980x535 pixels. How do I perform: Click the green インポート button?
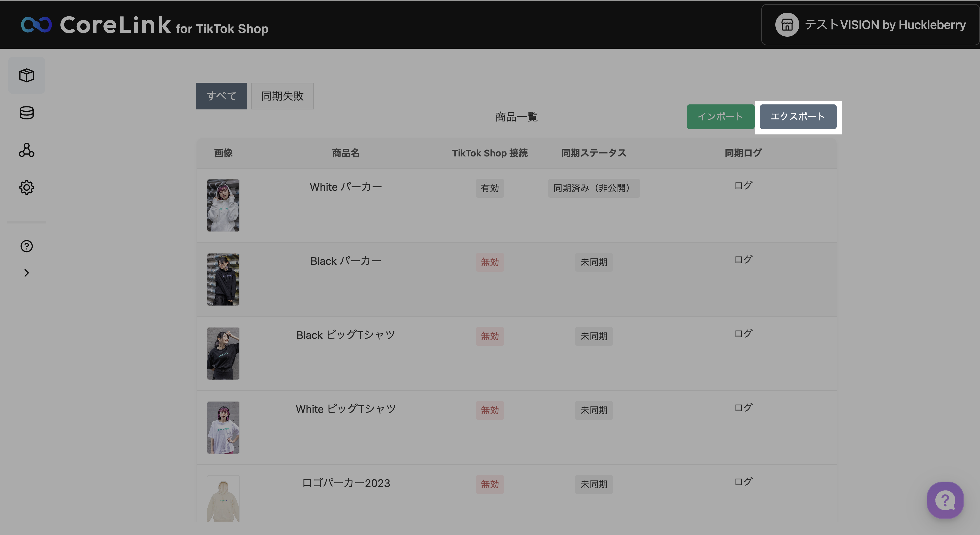coord(720,116)
